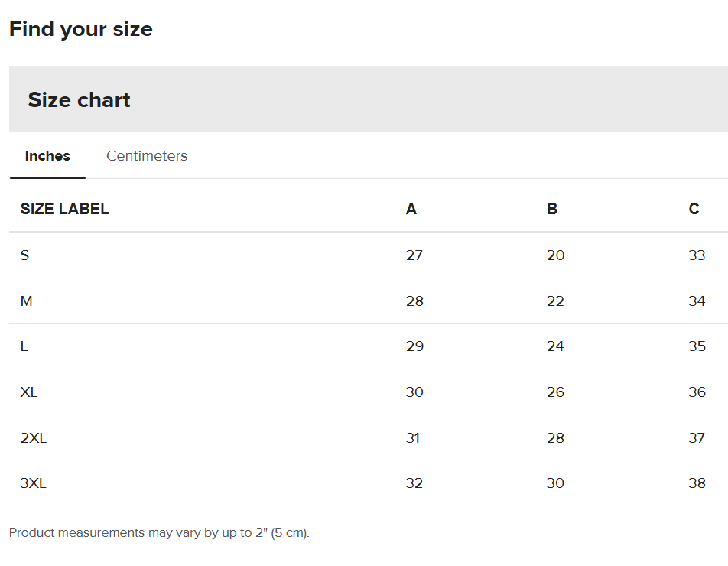
Task: Pick the 2XL size label
Action: click(x=34, y=438)
